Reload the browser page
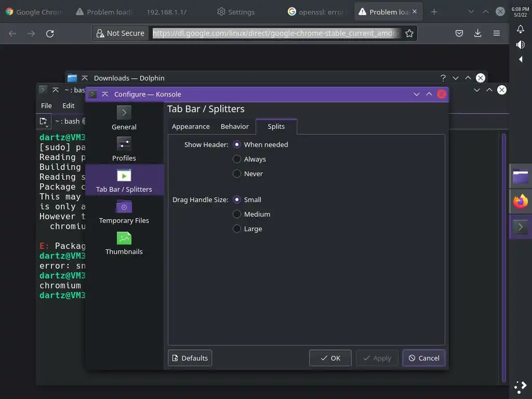The width and height of the screenshot is (532, 399). (50, 34)
